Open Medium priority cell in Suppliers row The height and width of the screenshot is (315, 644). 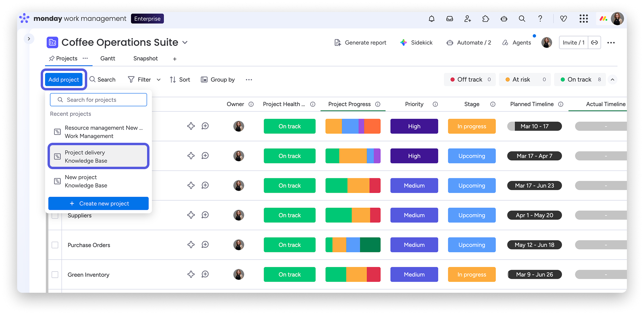pos(414,215)
